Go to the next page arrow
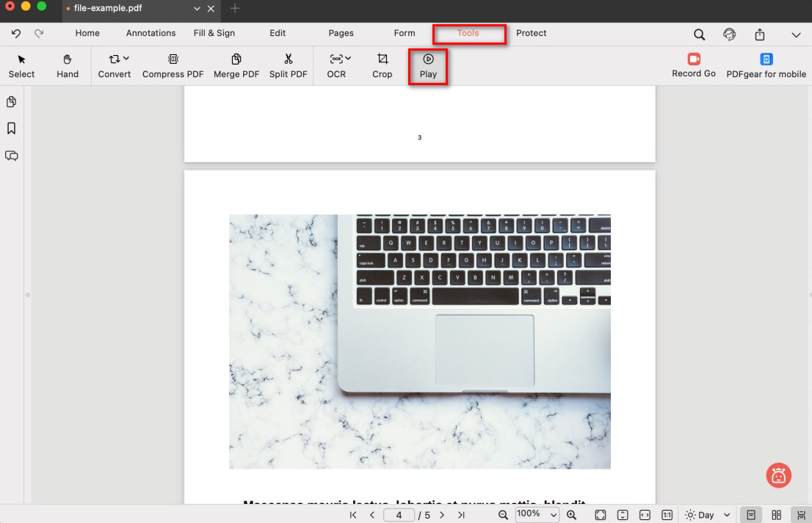Viewport: 812px width, 523px height. point(442,515)
